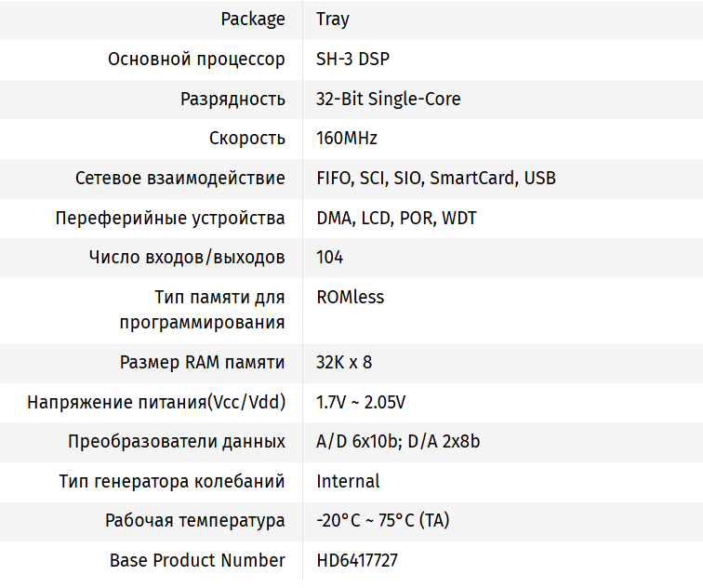Click the Скорость label
Screen dimensions: 703x588
pos(246,139)
